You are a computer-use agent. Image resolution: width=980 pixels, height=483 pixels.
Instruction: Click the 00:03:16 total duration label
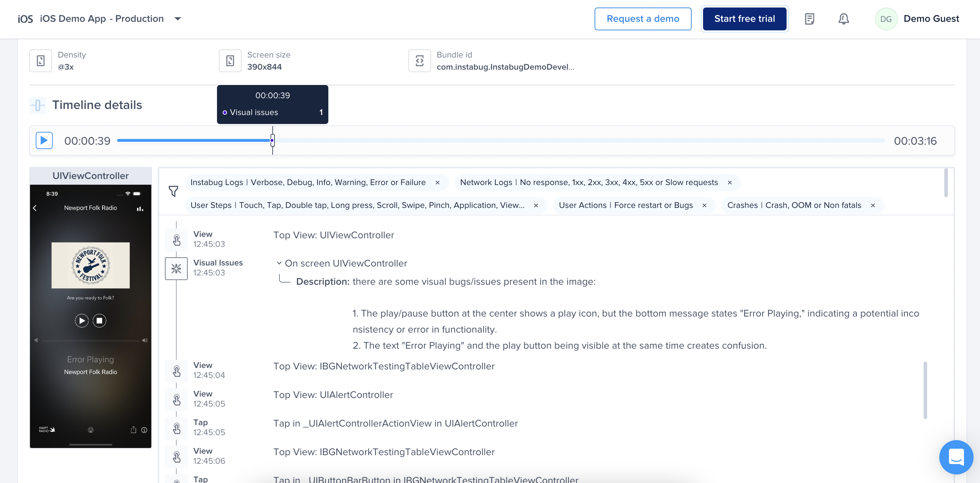tap(915, 141)
